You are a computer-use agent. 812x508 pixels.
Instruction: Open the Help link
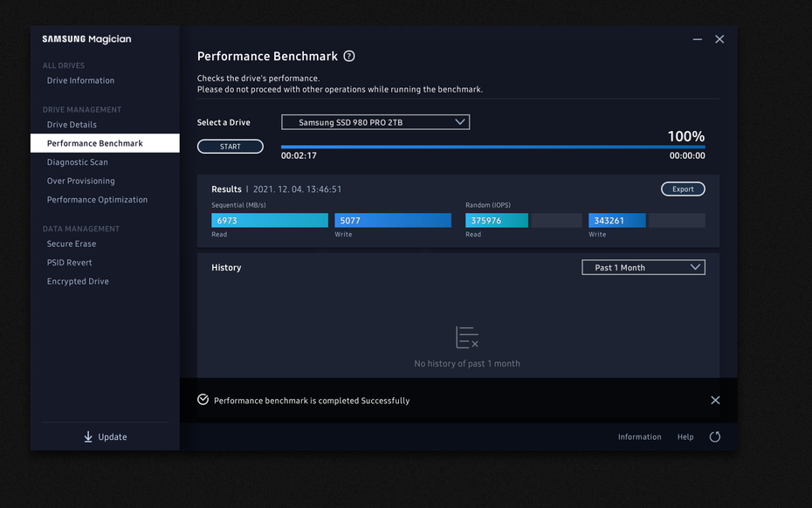685,437
